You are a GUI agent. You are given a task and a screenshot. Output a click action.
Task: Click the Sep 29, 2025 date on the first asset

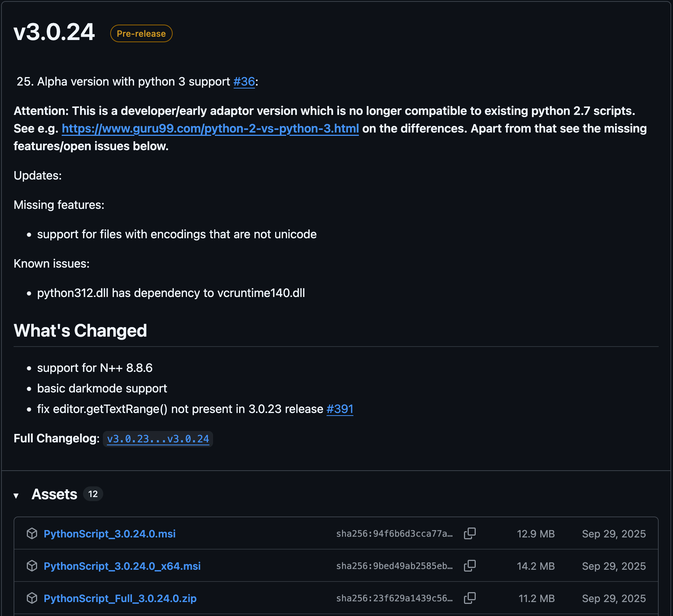coord(614,533)
